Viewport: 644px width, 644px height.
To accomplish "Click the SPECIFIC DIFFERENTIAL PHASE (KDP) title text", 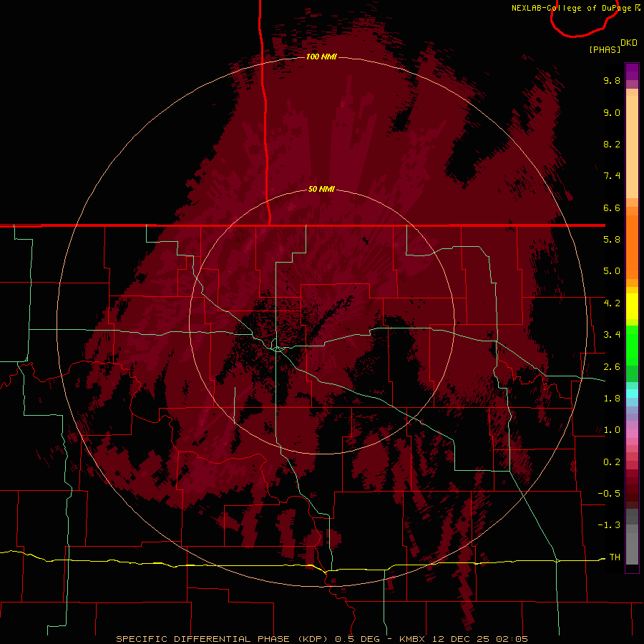I will [x=223, y=639].
